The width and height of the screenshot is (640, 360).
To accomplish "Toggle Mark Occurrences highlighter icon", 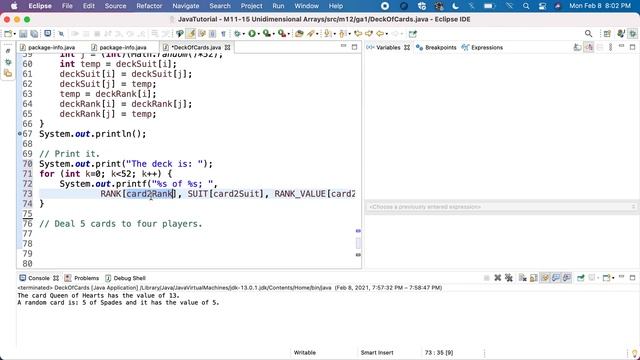I will pos(192,34).
